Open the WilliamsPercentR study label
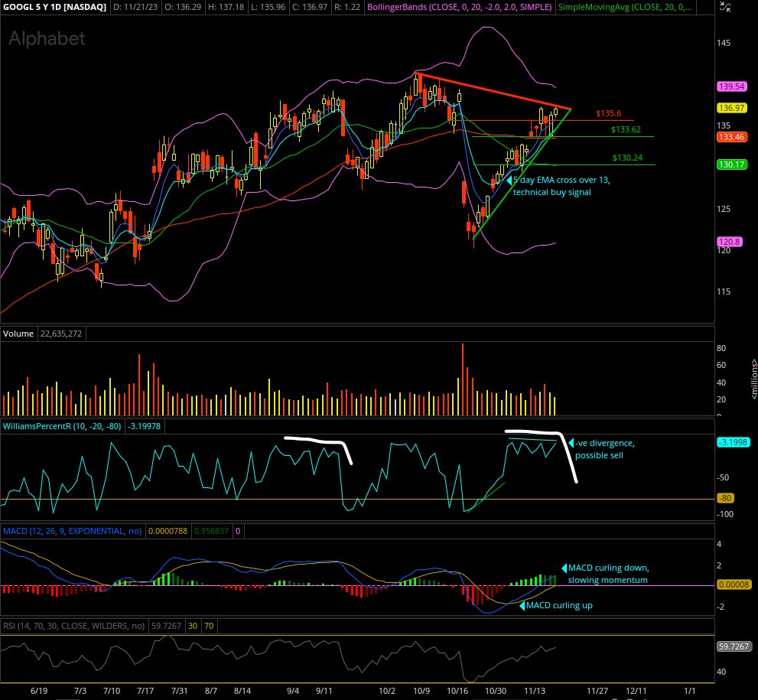This screenshot has width=758, height=700. (x=62, y=426)
